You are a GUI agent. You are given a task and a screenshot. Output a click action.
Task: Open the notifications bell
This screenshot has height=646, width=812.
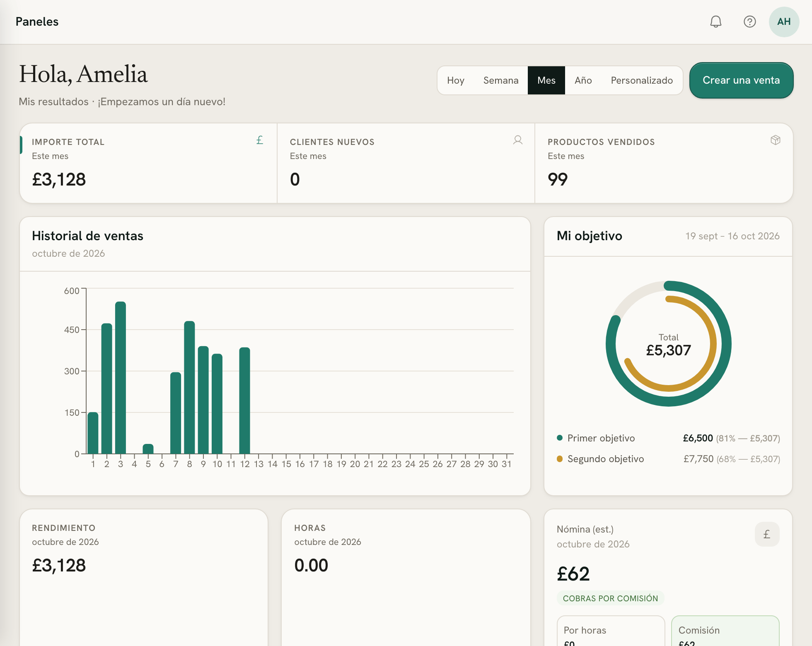(715, 22)
